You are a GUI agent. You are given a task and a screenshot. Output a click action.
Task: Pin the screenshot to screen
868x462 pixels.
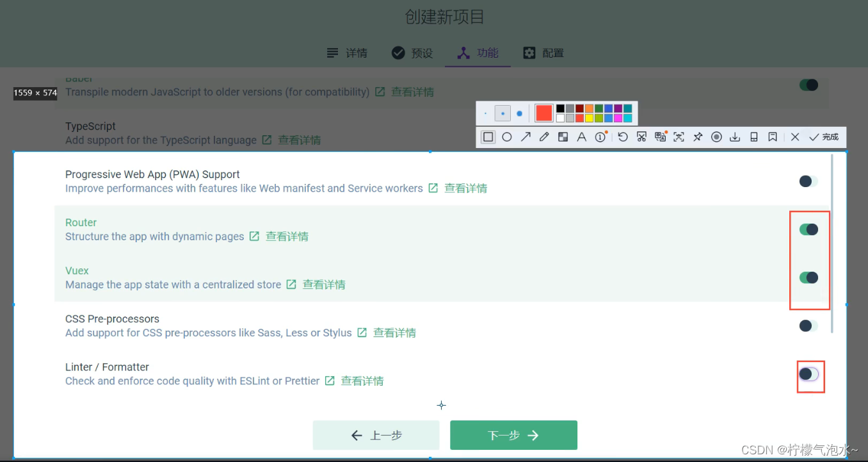pyautogui.click(x=698, y=136)
